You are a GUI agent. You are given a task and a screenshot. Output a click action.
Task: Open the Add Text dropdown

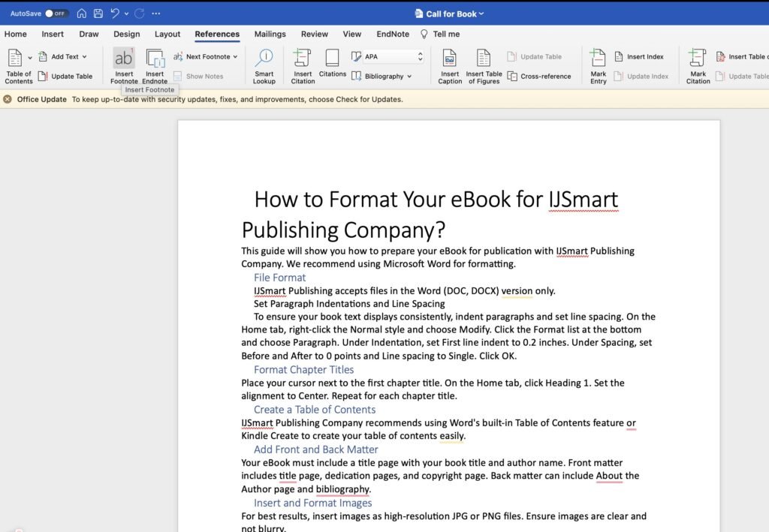[63, 57]
